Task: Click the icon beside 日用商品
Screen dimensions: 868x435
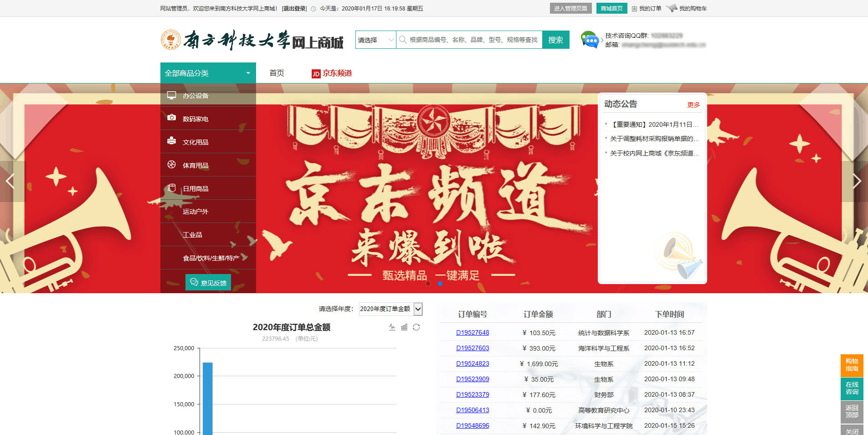Action: coord(171,187)
